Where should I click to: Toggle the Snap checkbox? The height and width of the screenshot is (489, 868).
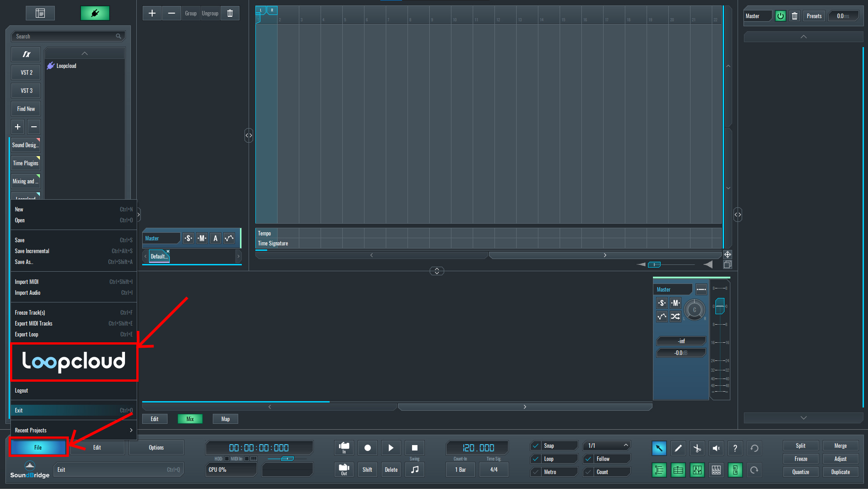[536, 446]
